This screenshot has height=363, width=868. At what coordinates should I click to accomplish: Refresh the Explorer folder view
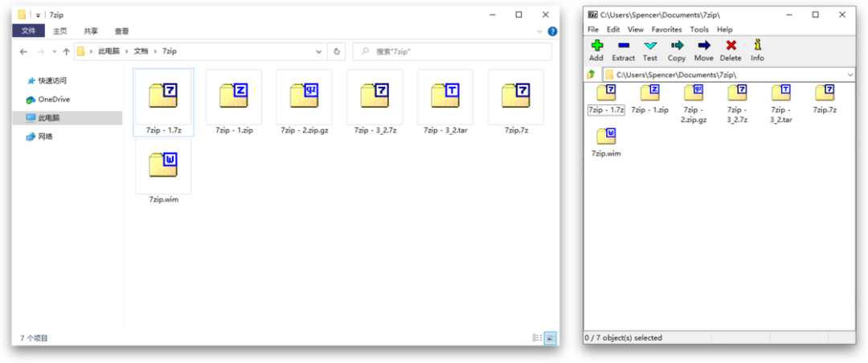pos(337,51)
